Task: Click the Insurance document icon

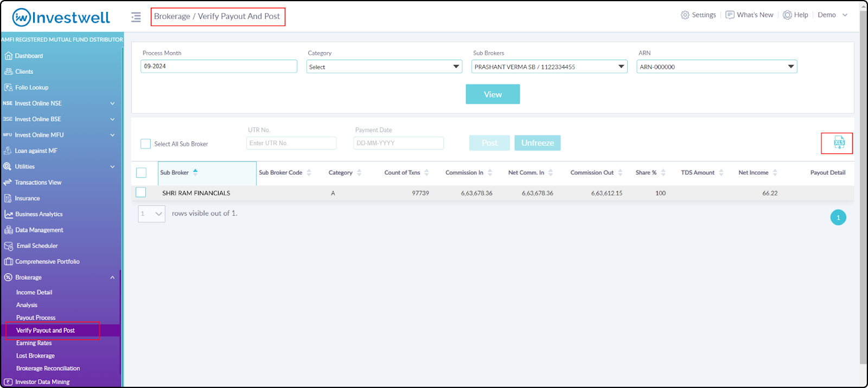Action: click(8, 198)
